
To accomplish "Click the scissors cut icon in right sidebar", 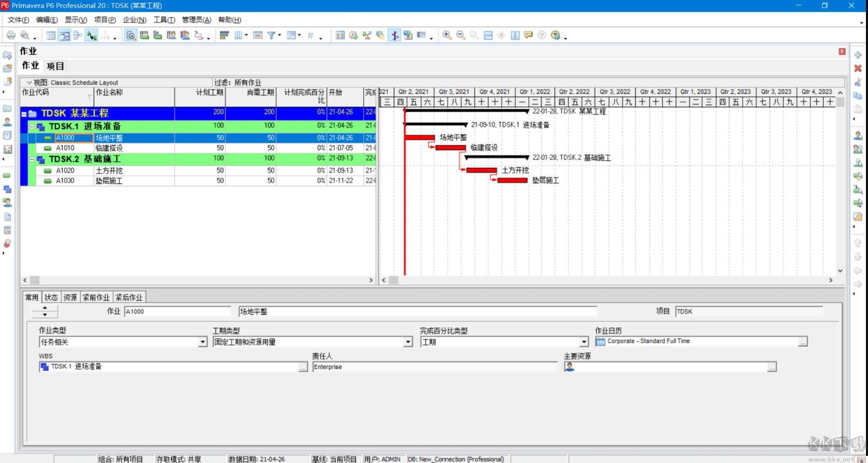I will 858,82.
